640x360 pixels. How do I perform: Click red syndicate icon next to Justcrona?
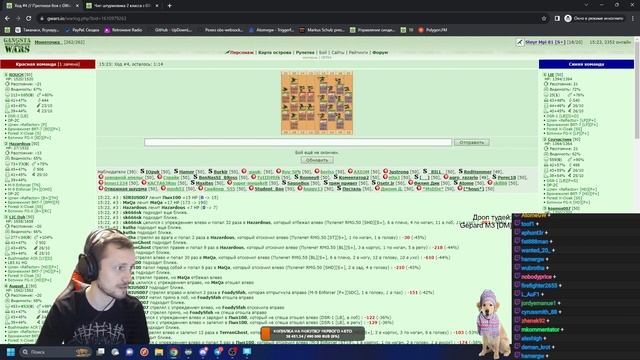point(385,171)
